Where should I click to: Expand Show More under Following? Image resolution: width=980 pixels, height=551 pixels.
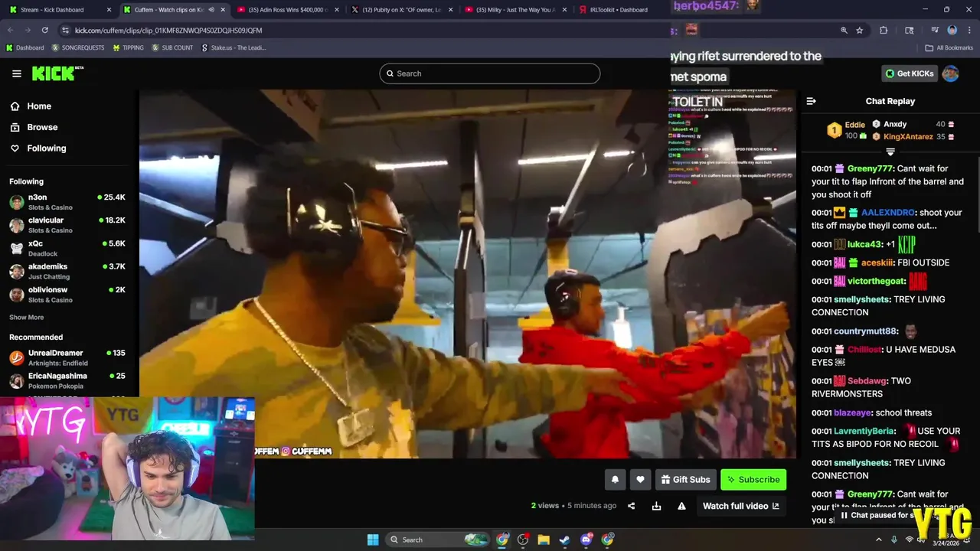26,318
